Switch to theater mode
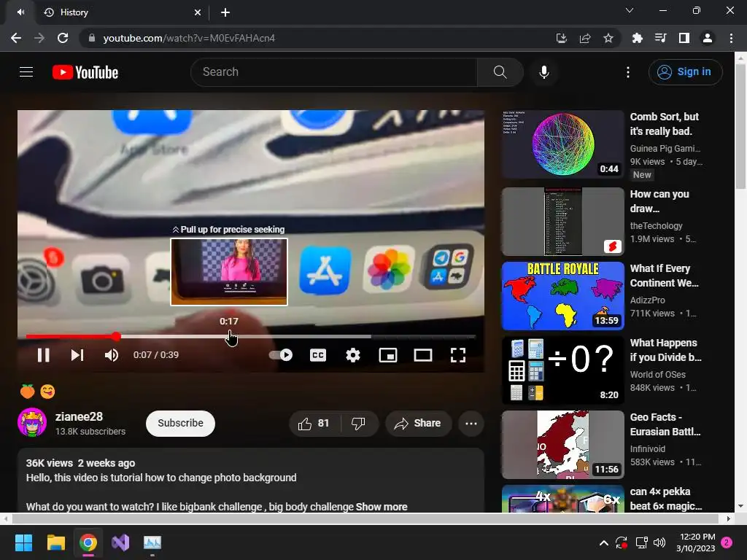Viewport: 747px width, 560px height. click(x=423, y=355)
